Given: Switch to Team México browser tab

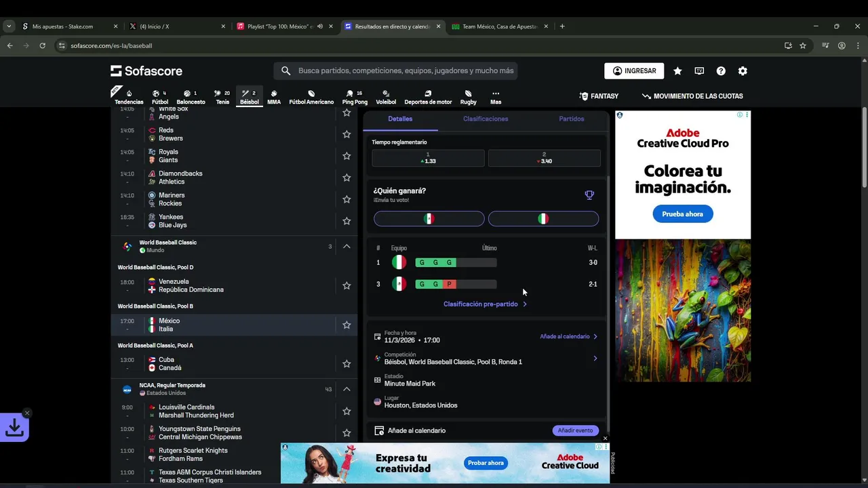Looking at the screenshot, I should (x=500, y=26).
